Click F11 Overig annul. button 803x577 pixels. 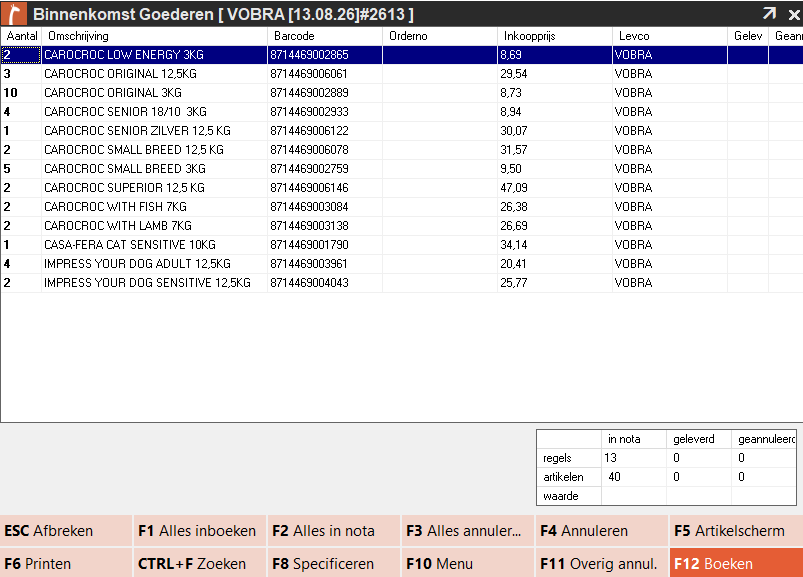602,563
